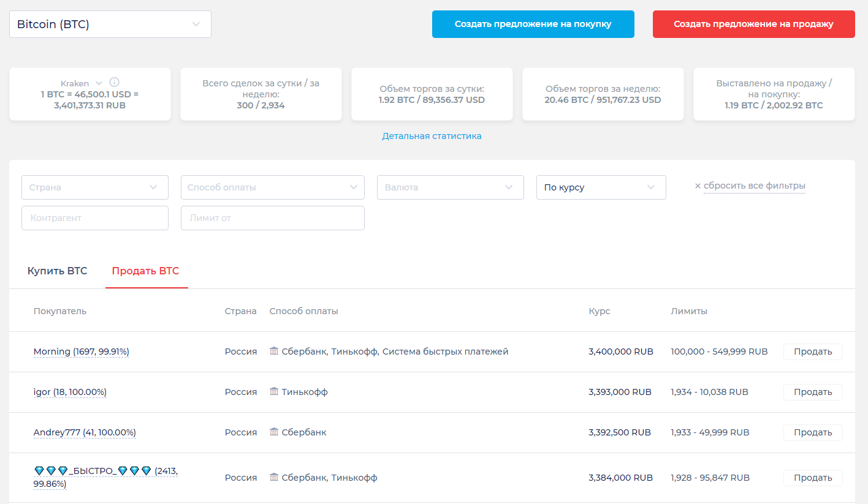
Task: Click the 3,393,000 RUB rate value
Action: [x=620, y=392]
